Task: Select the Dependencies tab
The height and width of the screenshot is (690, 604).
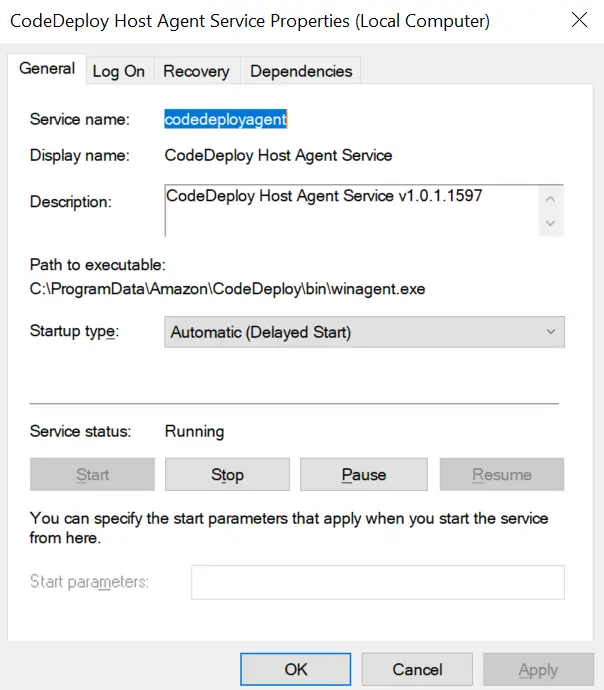Action: [x=301, y=71]
